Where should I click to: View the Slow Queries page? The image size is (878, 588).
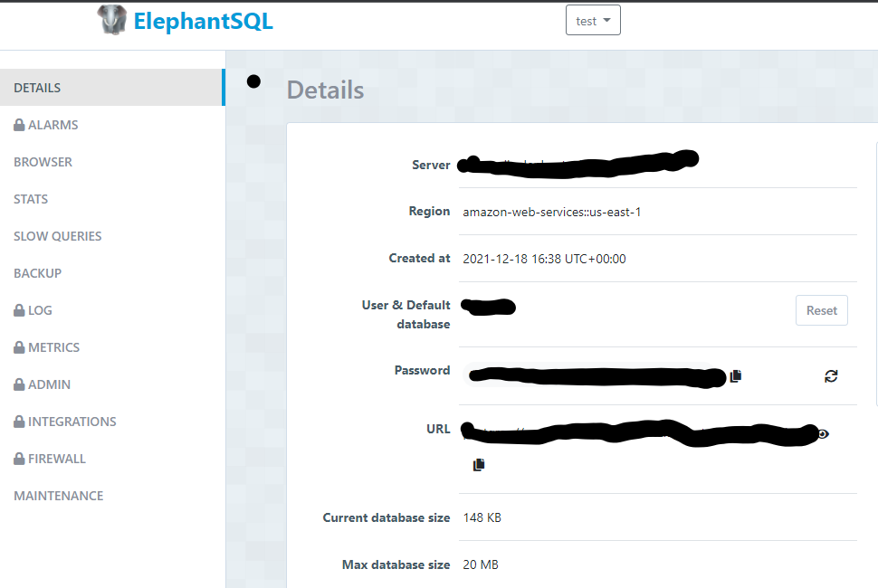[58, 236]
